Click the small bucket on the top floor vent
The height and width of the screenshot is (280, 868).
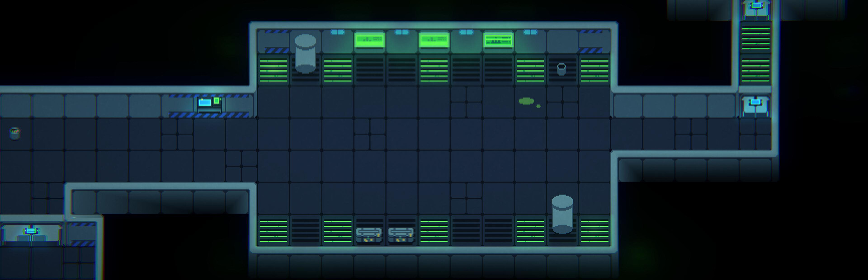click(561, 69)
